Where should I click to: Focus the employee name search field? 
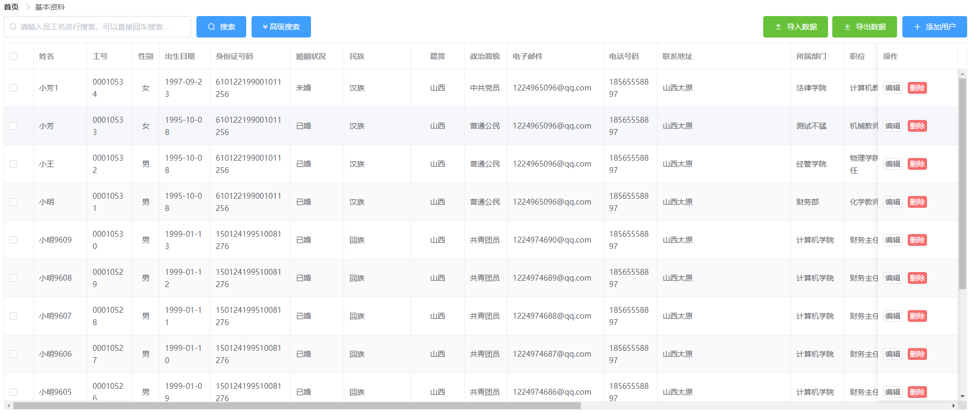[x=97, y=27]
